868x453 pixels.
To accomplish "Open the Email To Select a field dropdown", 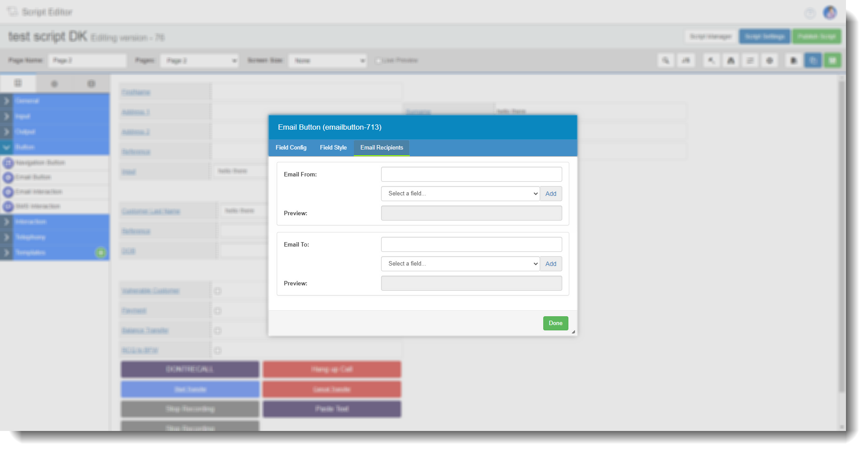I will [460, 264].
